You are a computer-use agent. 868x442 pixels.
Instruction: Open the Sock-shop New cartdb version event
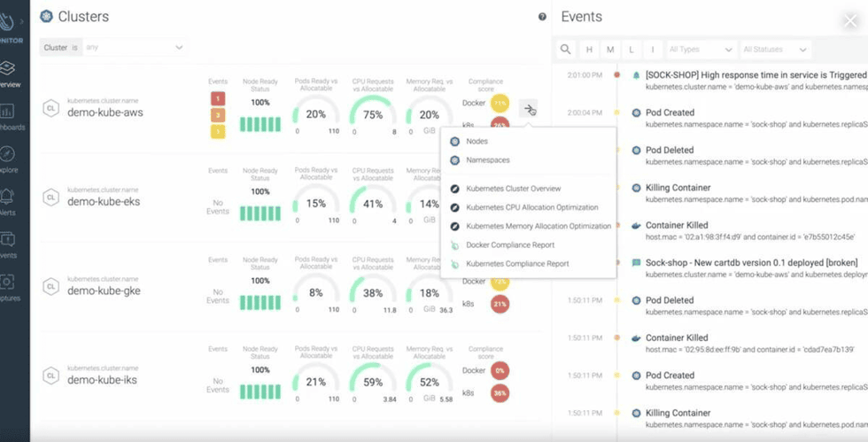(751, 262)
